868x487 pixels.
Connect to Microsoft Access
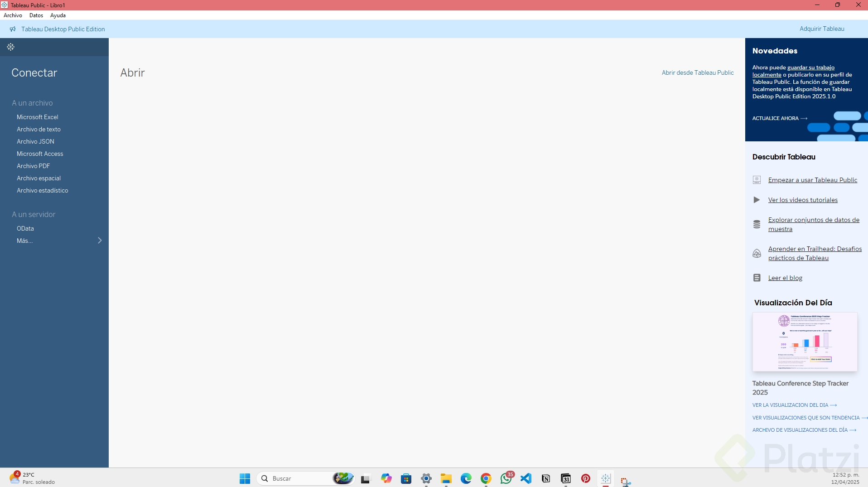tap(40, 154)
